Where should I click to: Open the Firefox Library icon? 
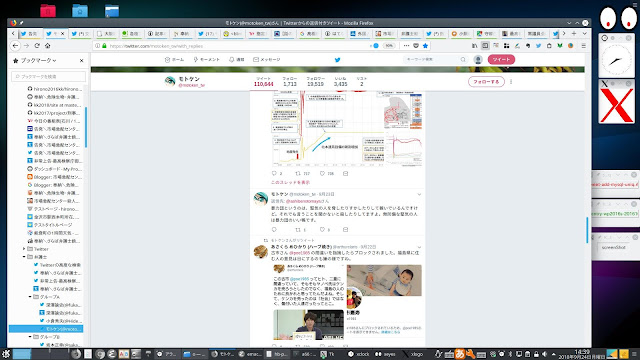point(474,46)
